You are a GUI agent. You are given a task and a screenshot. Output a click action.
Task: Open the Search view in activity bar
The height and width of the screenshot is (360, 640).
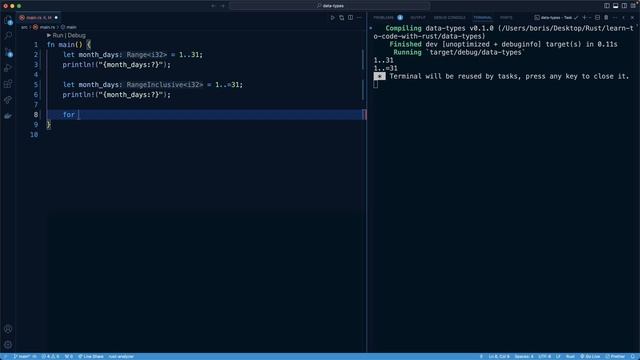[x=8, y=36]
